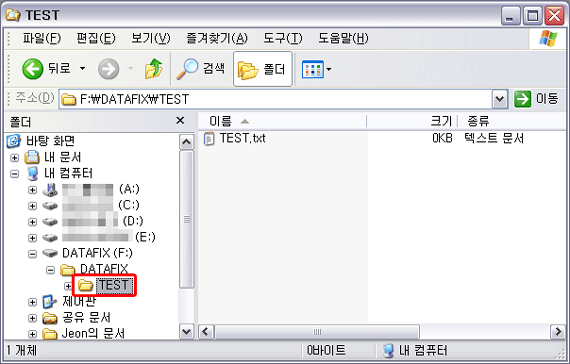Open Back button history dropdown arrow
The image size is (570, 364).
[83, 68]
